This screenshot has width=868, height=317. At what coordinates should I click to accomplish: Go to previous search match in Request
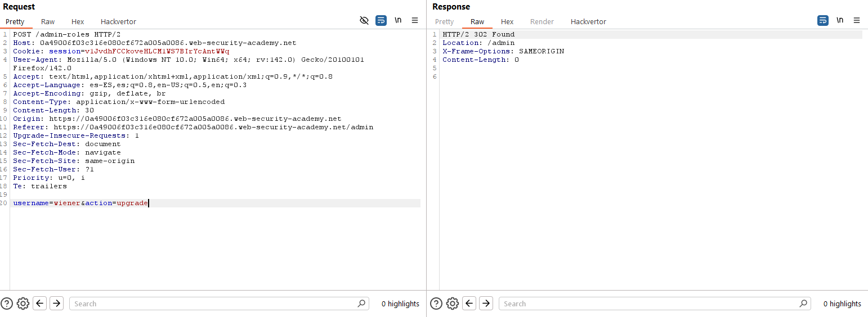point(40,304)
